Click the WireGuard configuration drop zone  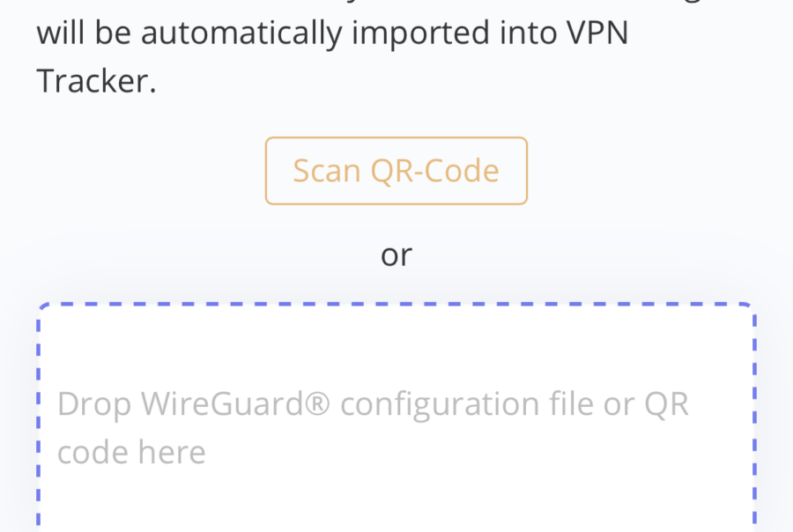pyautogui.click(x=396, y=414)
